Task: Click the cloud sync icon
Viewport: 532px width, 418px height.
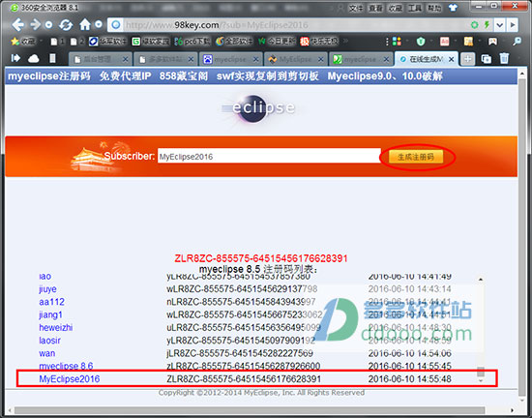Action: [33, 59]
